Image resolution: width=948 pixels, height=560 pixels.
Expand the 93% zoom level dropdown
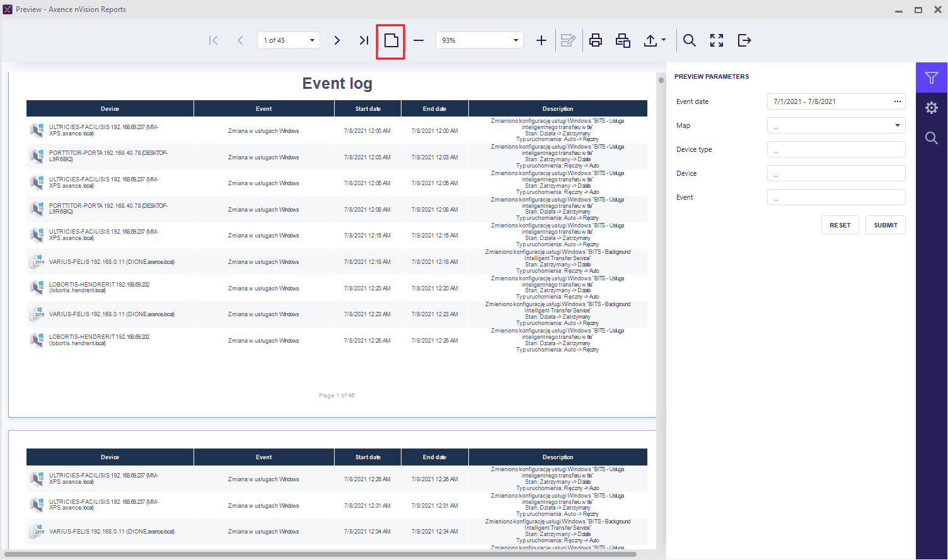pos(516,40)
